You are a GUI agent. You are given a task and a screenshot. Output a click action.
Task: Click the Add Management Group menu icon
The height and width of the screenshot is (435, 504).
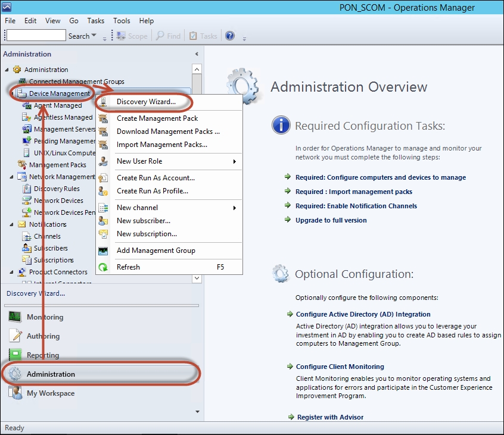(x=103, y=251)
